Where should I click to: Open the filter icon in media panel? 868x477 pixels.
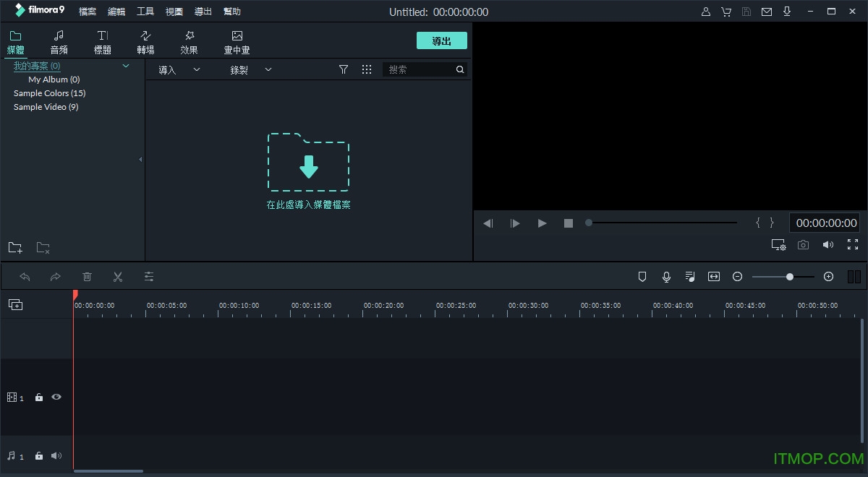click(x=344, y=69)
